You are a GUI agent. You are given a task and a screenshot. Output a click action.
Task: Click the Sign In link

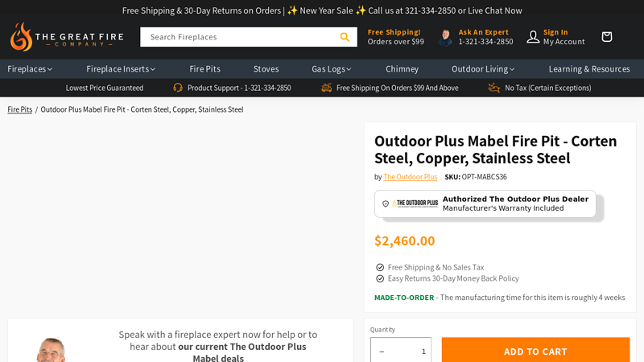555,32
